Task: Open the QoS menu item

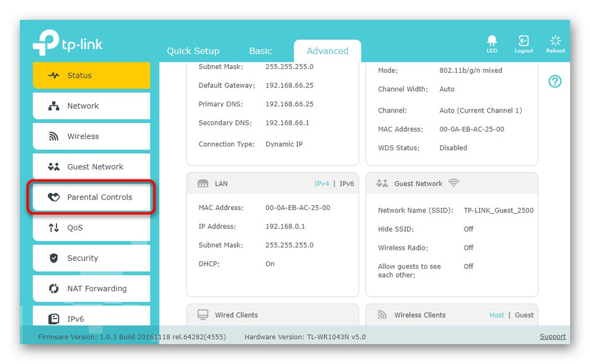Action: click(91, 228)
